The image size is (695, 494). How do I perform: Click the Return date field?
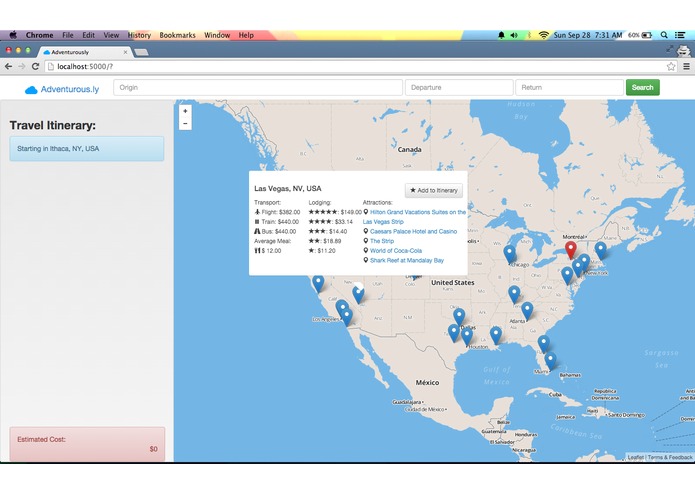coord(570,88)
